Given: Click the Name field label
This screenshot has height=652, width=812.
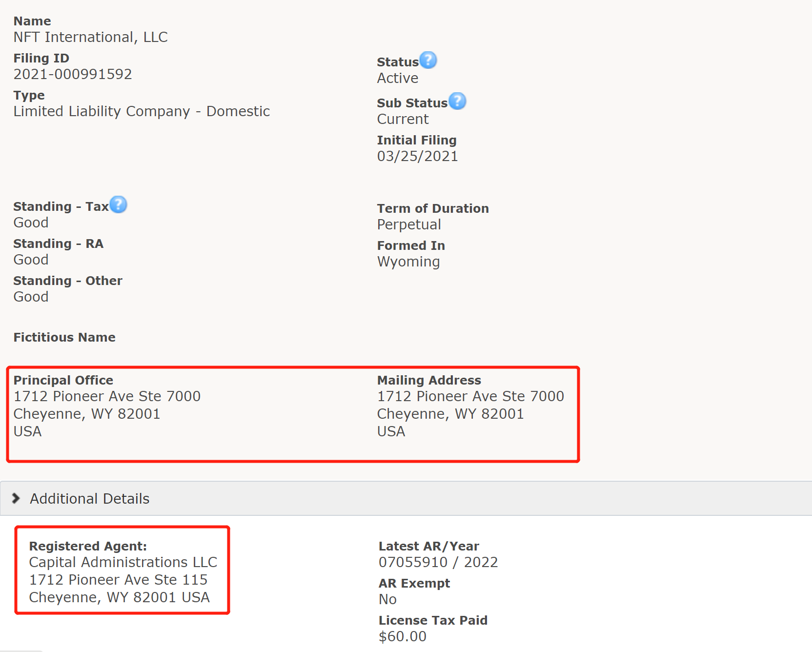Looking at the screenshot, I should 32,21.
